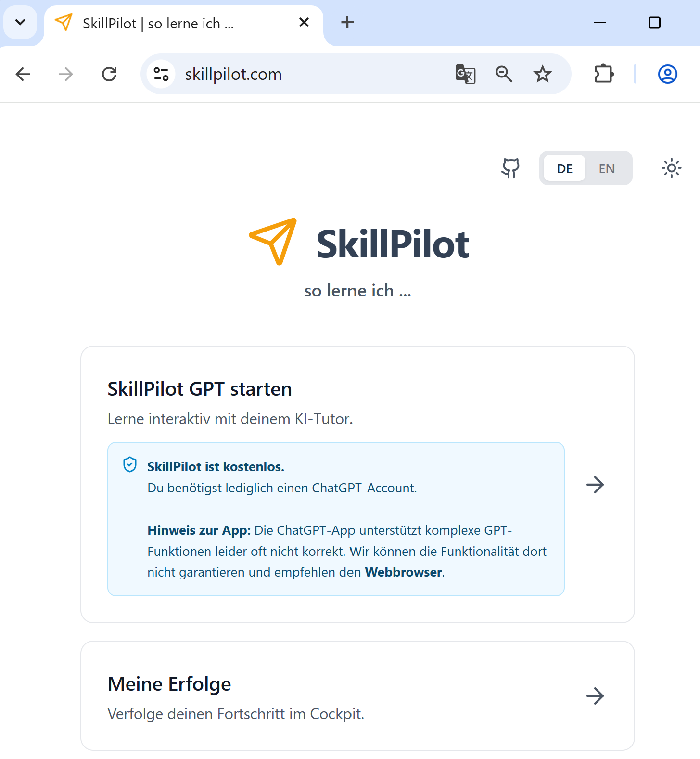Click 'SkillPilot ist kostenlos.' text
Image resolution: width=700 pixels, height=759 pixels.
[216, 467]
